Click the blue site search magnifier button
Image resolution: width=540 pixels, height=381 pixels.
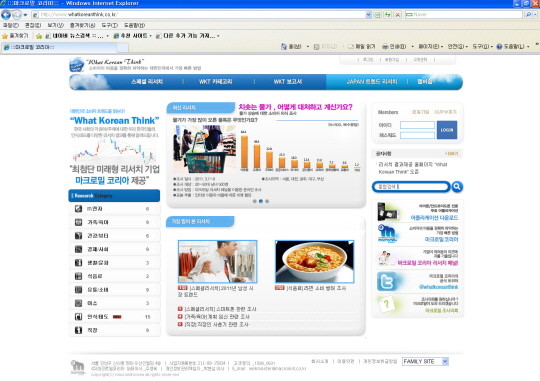click(457, 187)
